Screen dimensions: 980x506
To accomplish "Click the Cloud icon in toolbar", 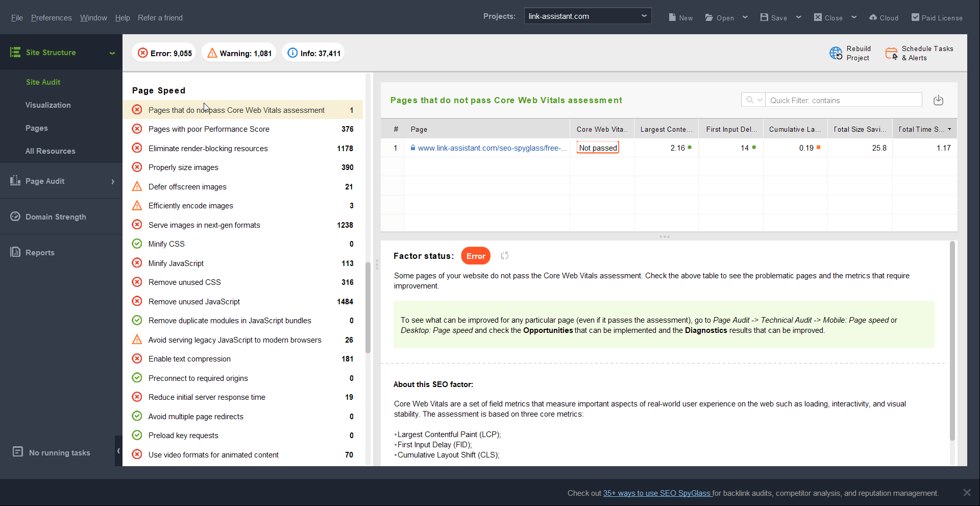I will [x=873, y=17].
